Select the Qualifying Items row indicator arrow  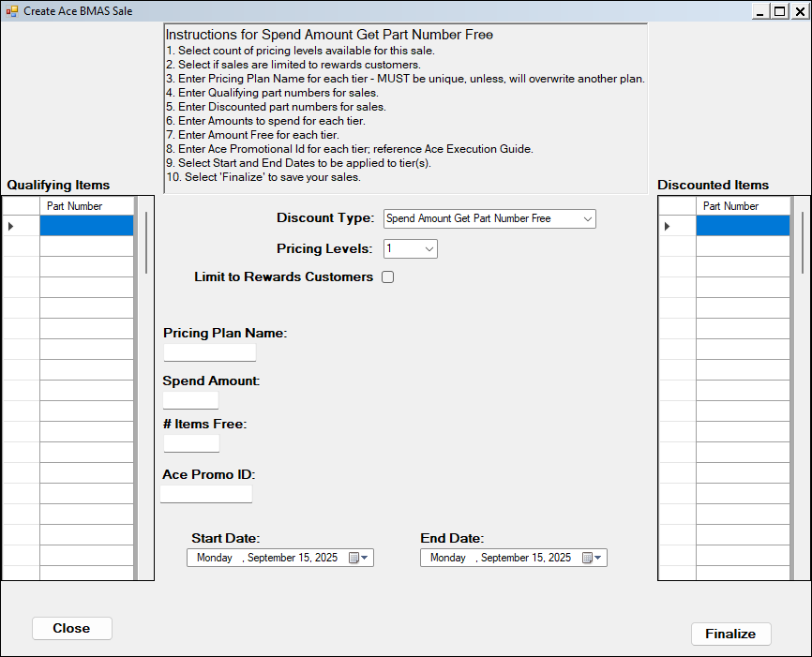(11, 226)
